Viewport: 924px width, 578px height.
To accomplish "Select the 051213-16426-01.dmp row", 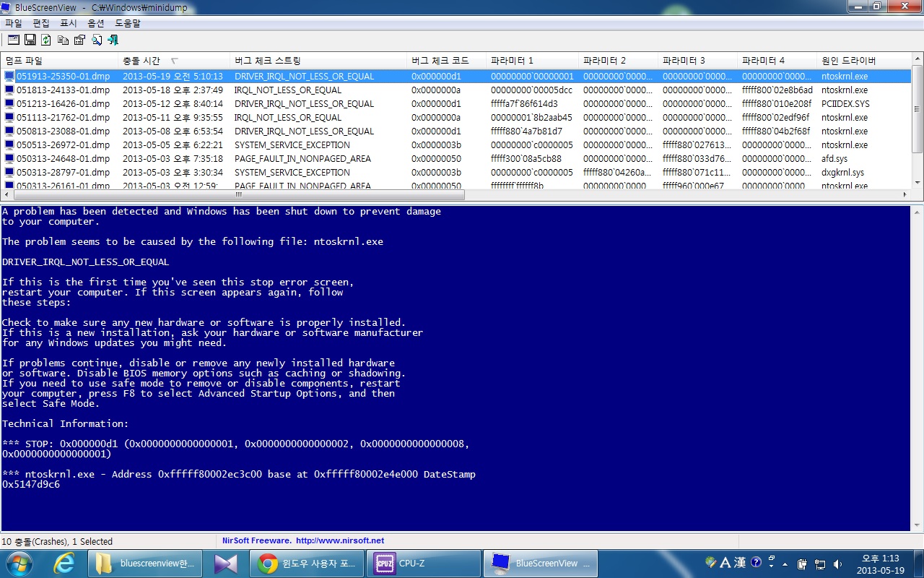I will [456, 103].
